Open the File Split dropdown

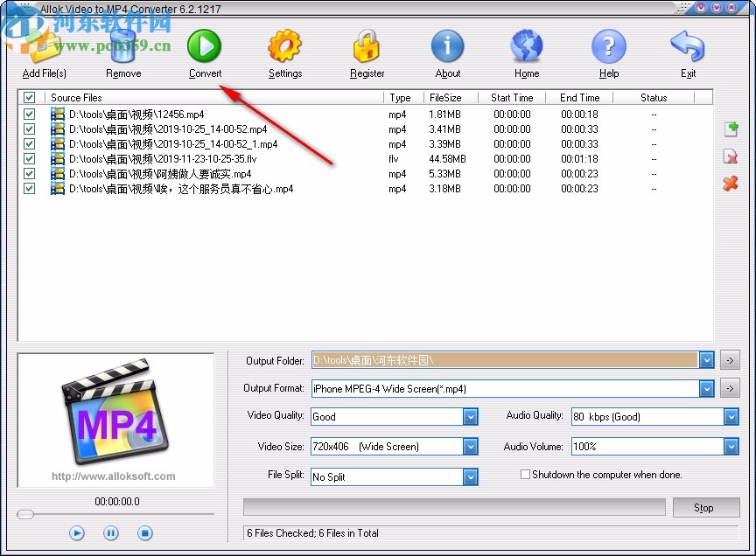pyautogui.click(x=470, y=476)
